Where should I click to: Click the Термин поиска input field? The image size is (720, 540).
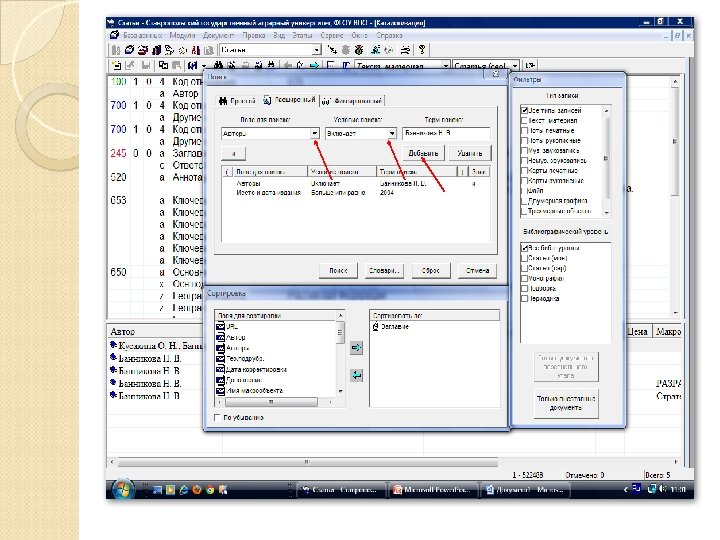click(446, 133)
